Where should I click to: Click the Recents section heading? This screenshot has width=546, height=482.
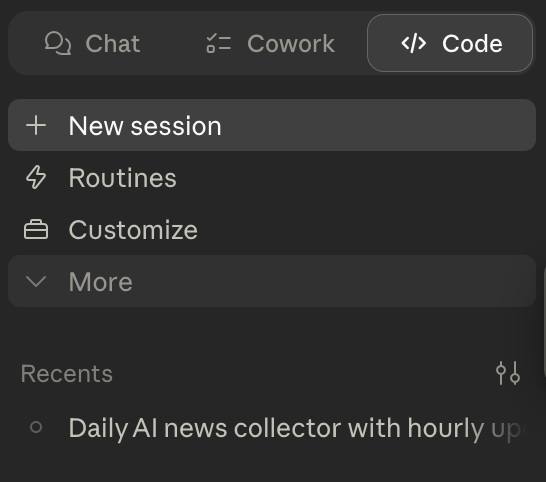click(67, 374)
